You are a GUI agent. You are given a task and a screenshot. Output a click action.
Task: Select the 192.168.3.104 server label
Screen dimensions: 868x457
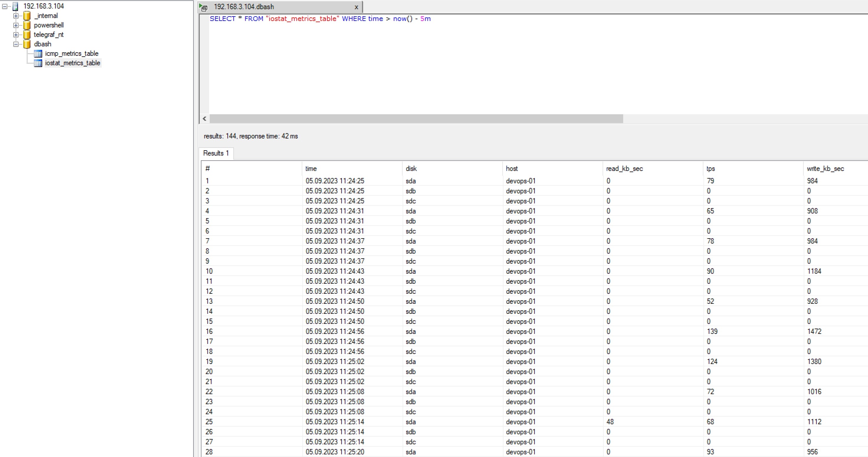[x=43, y=6]
